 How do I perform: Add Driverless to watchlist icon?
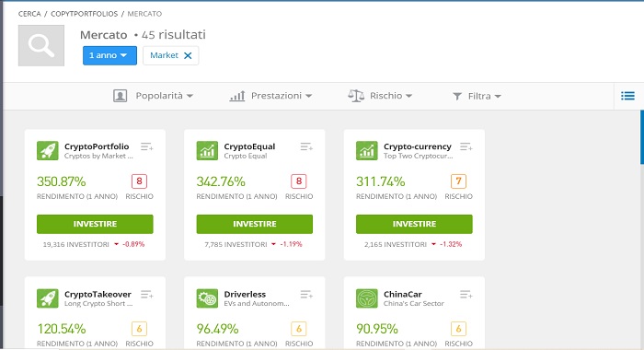[306, 295]
